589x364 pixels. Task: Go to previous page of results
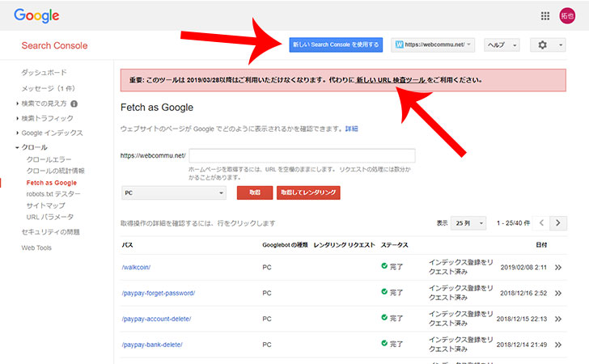coord(541,223)
